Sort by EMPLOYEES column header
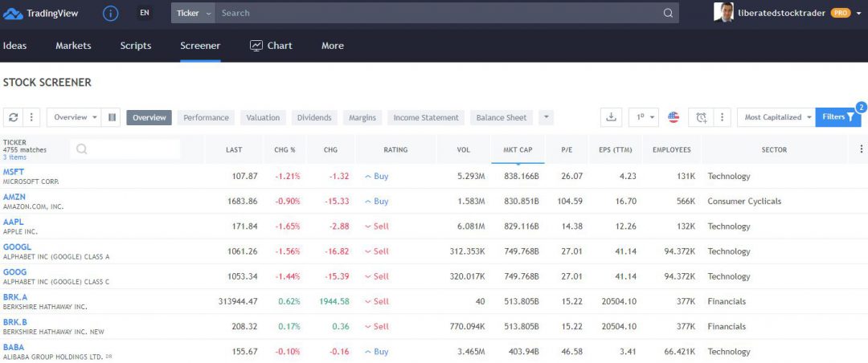868x363 pixels. (x=671, y=149)
